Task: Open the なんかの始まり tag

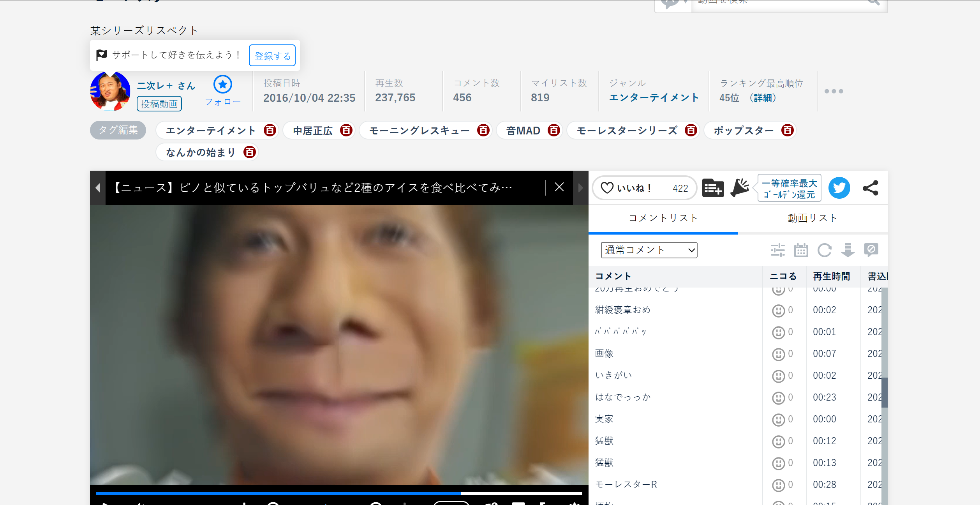Action: pyautogui.click(x=201, y=152)
